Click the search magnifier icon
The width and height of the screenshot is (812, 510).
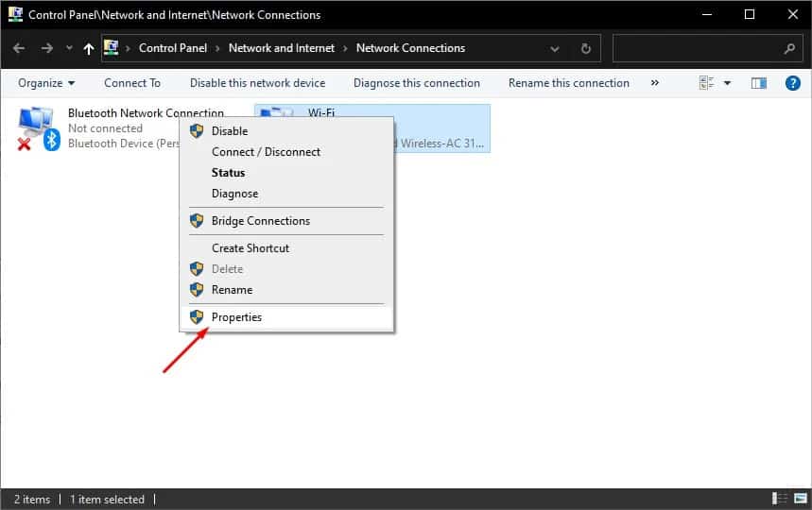[789, 48]
